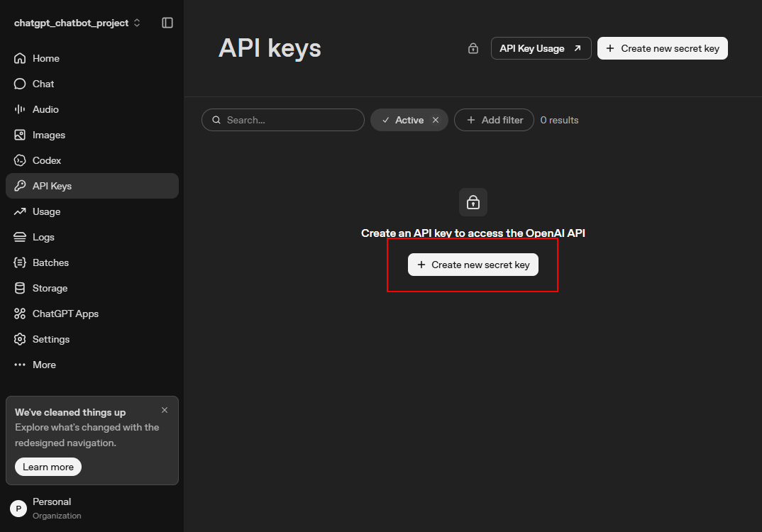Toggle the Active filter chip

click(409, 120)
